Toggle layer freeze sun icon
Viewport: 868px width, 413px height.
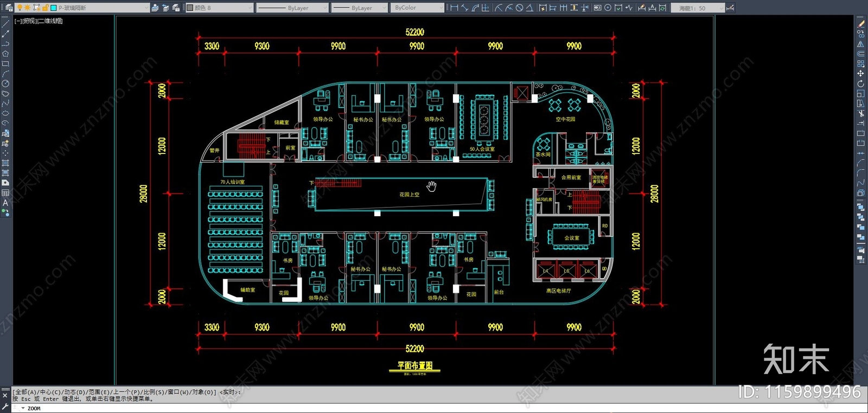tap(27, 8)
